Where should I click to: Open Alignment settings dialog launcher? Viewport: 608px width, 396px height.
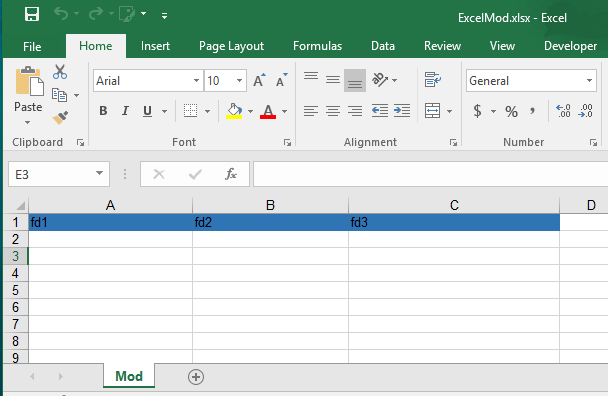tap(453, 143)
